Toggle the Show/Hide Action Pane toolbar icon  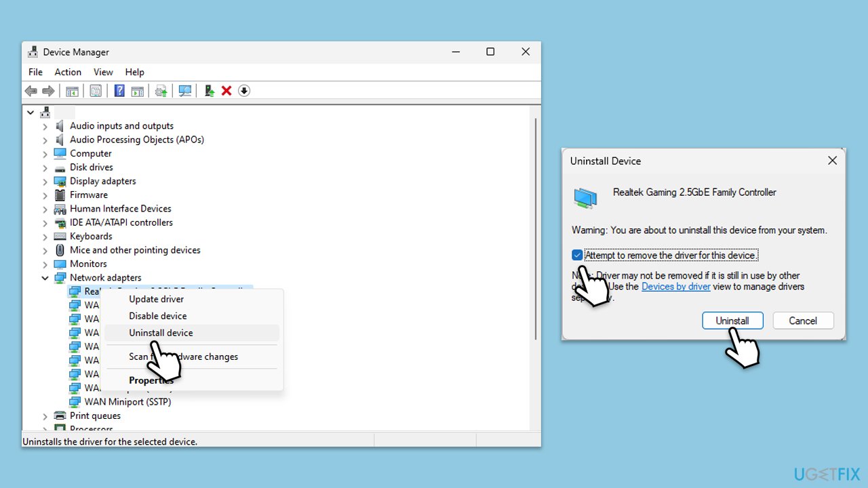pyautogui.click(x=137, y=91)
